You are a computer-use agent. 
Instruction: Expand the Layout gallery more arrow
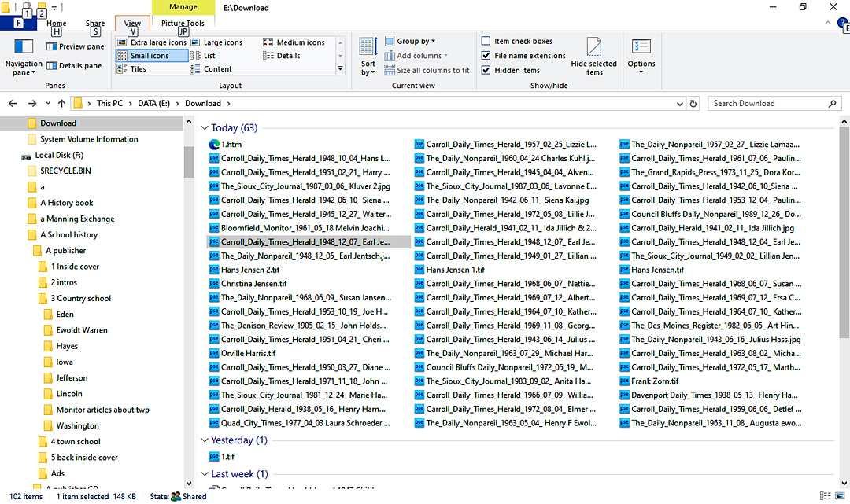click(341, 68)
